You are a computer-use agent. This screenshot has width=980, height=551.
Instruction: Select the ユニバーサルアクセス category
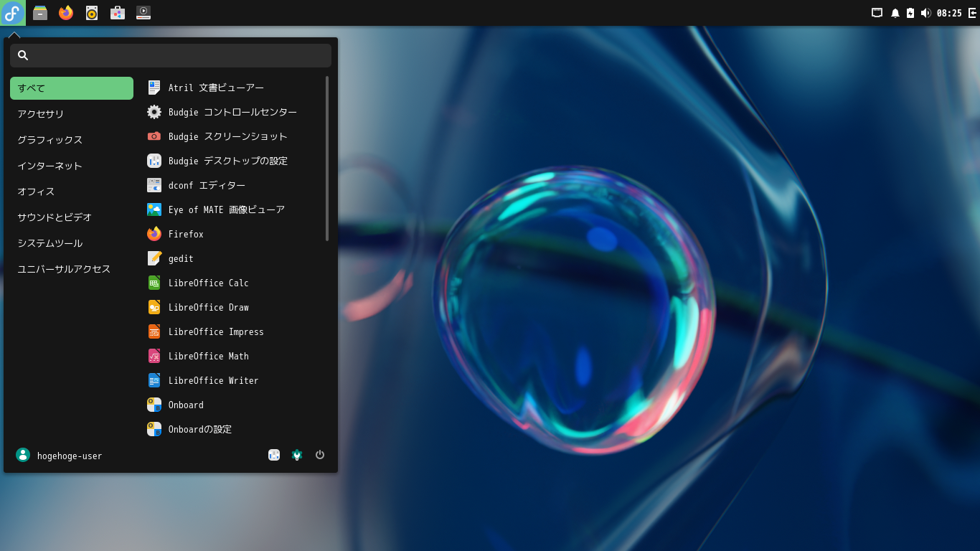[72, 269]
